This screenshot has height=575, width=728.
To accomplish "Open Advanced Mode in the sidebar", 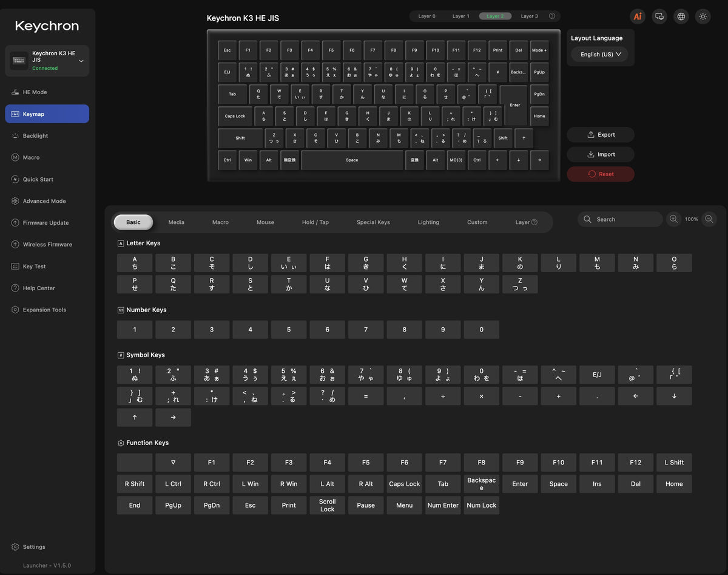I will point(47,201).
